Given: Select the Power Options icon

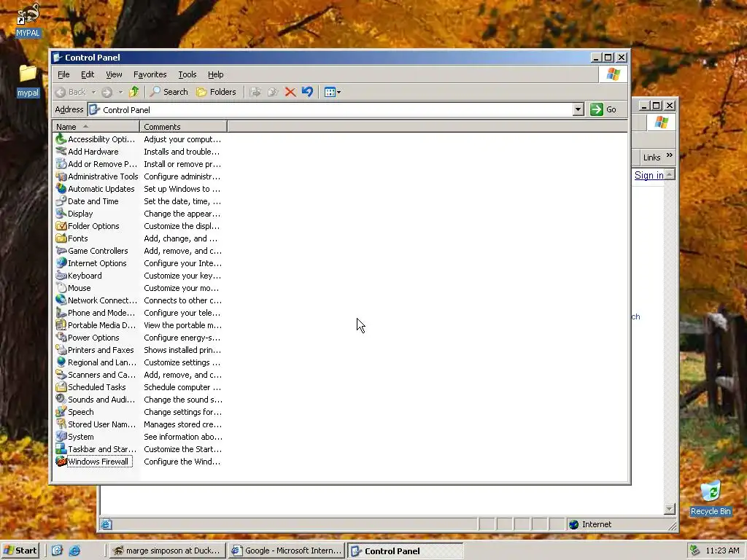Looking at the screenshot, I should (61, 337).
